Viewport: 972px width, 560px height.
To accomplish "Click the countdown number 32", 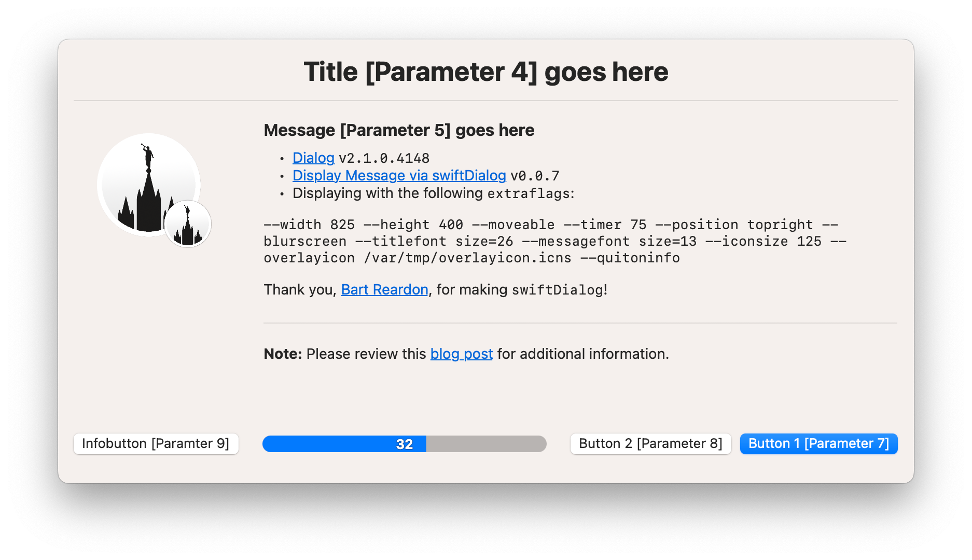I will (x=405, y=444).
